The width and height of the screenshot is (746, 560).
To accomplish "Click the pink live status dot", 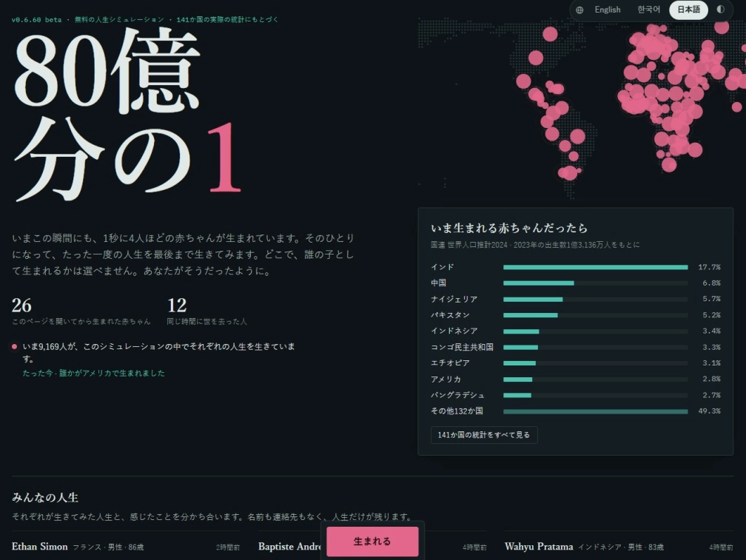I will tap(14, 346).
